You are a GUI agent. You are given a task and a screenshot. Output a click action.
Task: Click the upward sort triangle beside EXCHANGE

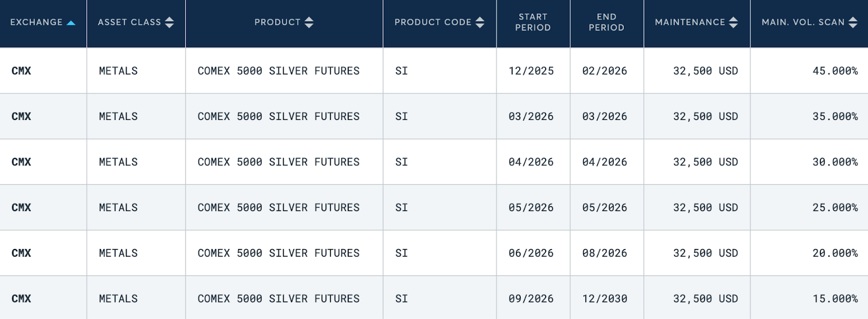click(72, 23)
